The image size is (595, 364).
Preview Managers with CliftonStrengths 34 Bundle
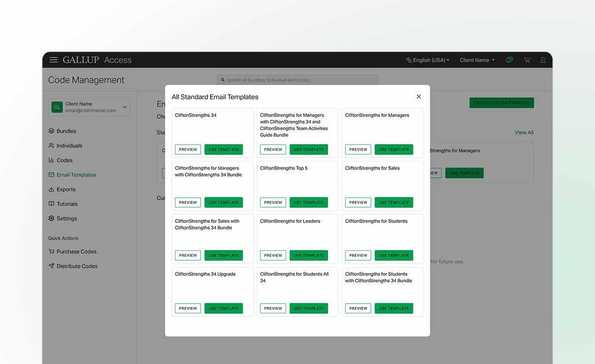[188, 203]
